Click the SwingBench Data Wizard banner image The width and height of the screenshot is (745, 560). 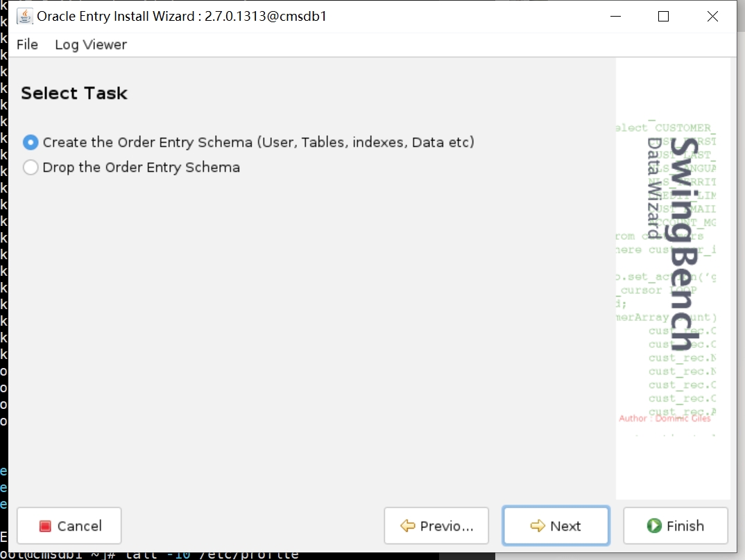coord(673,279)
